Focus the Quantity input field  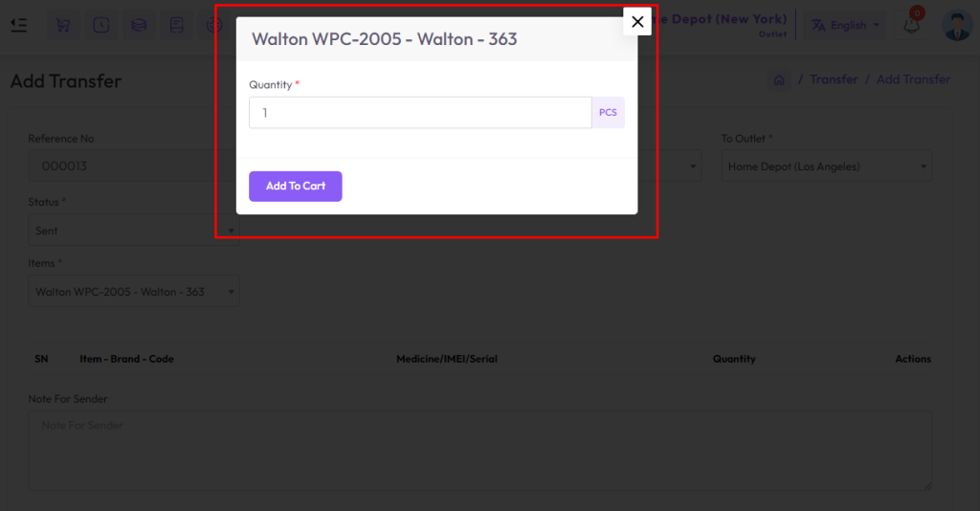[420, 113]
